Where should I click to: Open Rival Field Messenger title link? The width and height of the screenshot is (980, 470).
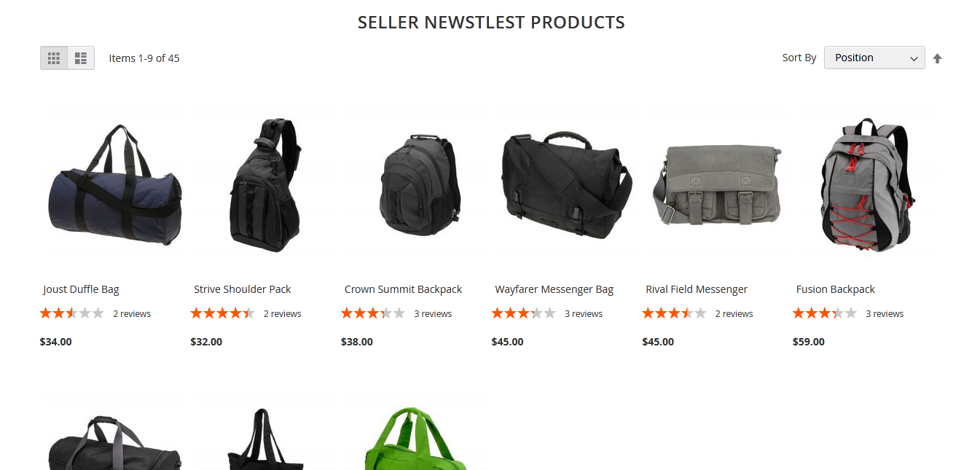[697, 289]
